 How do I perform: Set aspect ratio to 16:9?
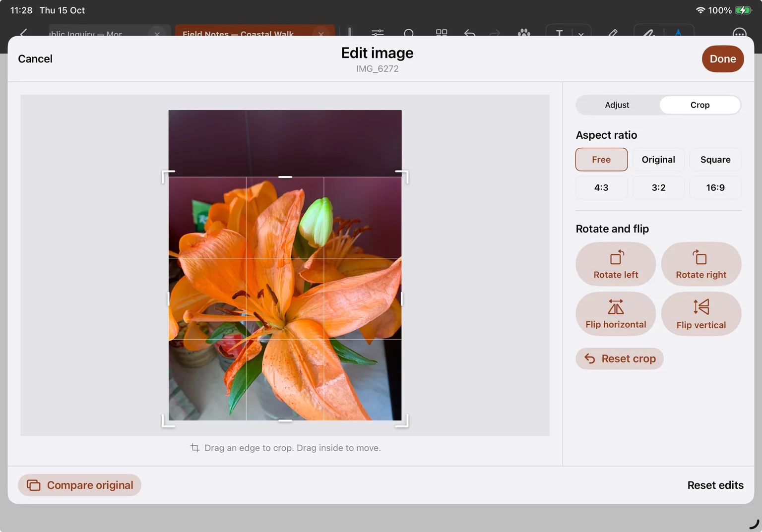point(715,187)
